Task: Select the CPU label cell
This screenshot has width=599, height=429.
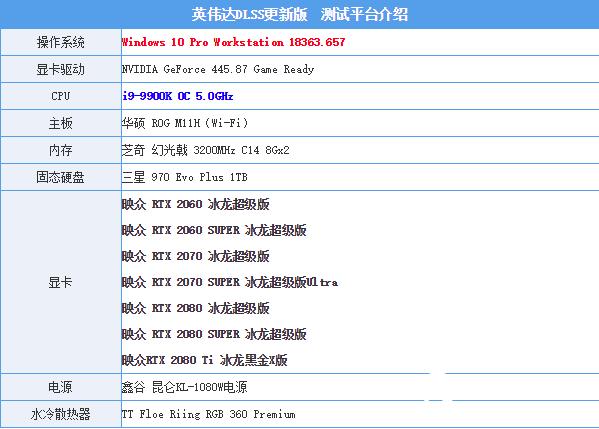Action: tap(61, 96)
